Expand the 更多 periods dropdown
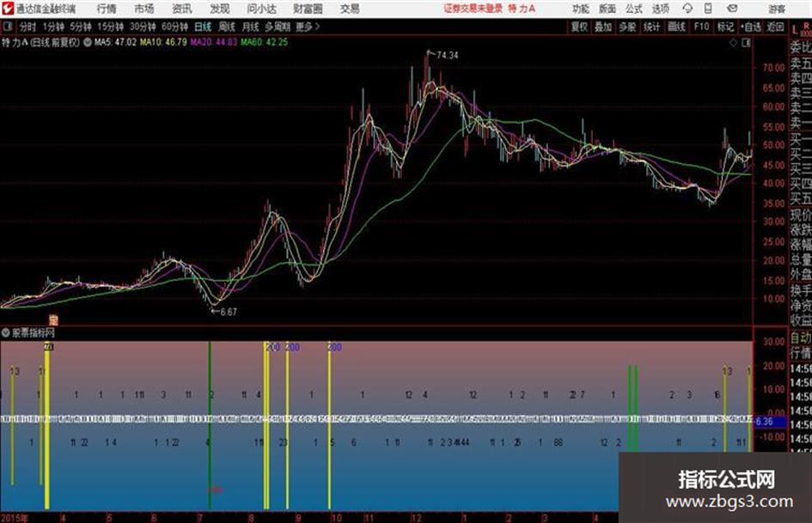This screenshot has width=812, height=523. (x=308, y=27)
